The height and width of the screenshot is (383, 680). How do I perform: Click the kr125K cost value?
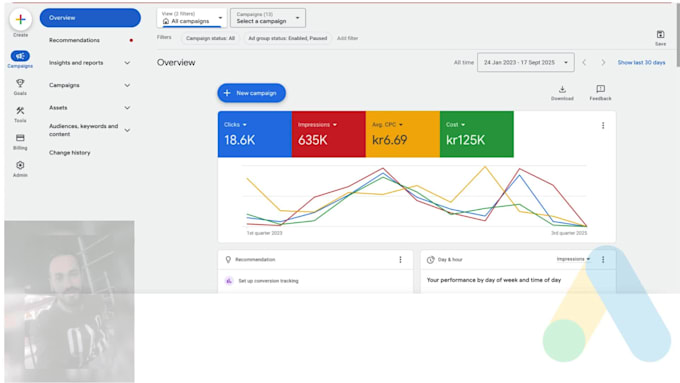465,140
